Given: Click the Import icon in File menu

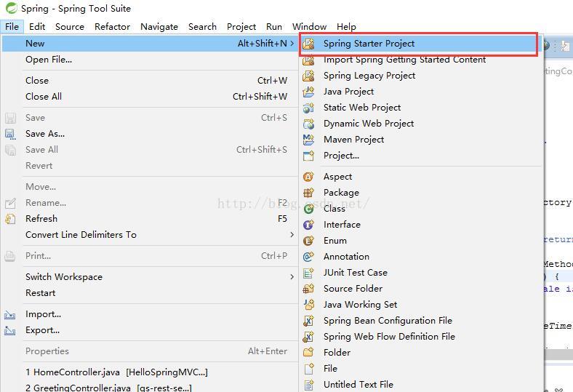Looking at the screenshot, I should [10, 315].
